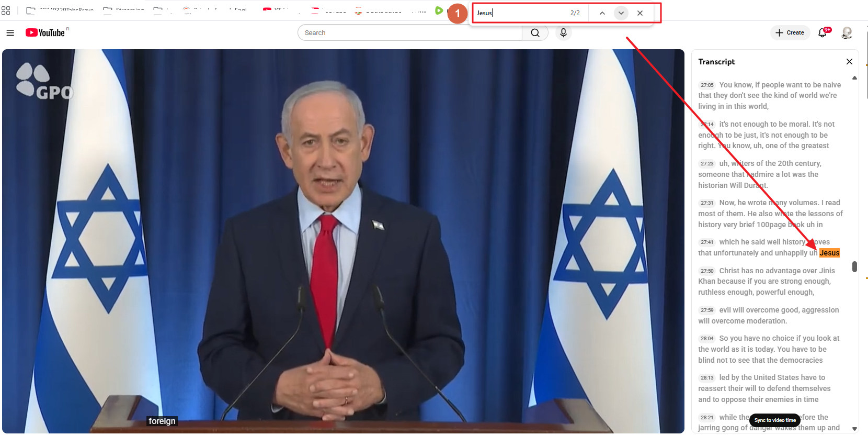Start voice search with the microphone icon
This screenshot has width=868, height=435.
click(563, 32)
